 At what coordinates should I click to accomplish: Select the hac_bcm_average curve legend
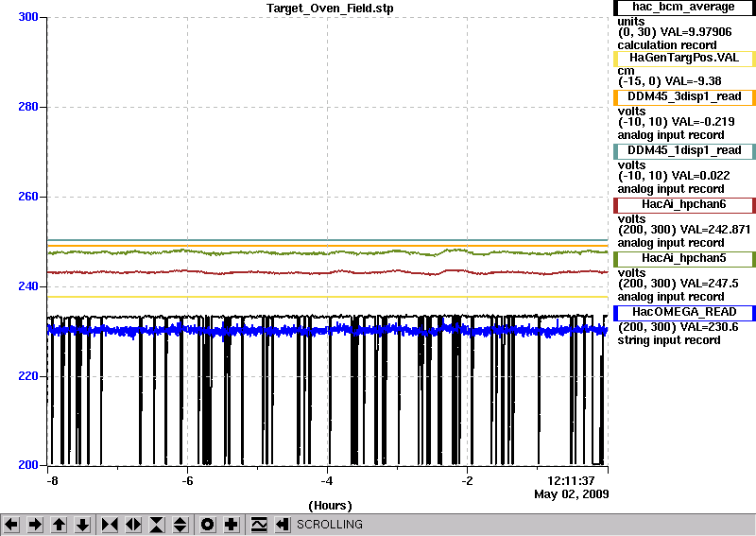[x=684, y=8]
